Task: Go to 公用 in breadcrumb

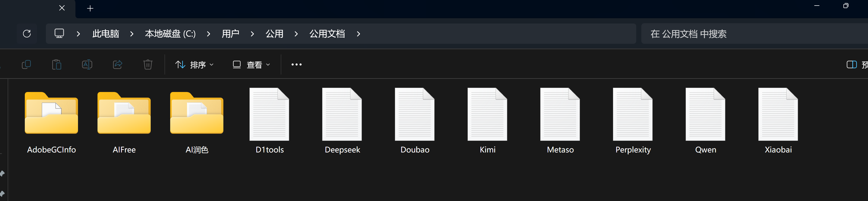Action: click(x=274, y=34)
